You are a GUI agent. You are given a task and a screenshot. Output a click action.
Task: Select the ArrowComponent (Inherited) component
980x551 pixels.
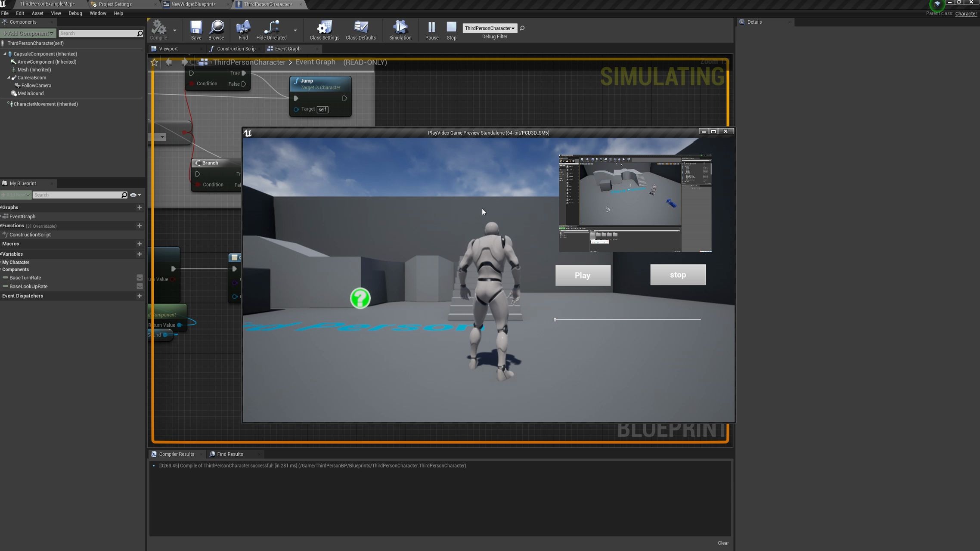47,62
